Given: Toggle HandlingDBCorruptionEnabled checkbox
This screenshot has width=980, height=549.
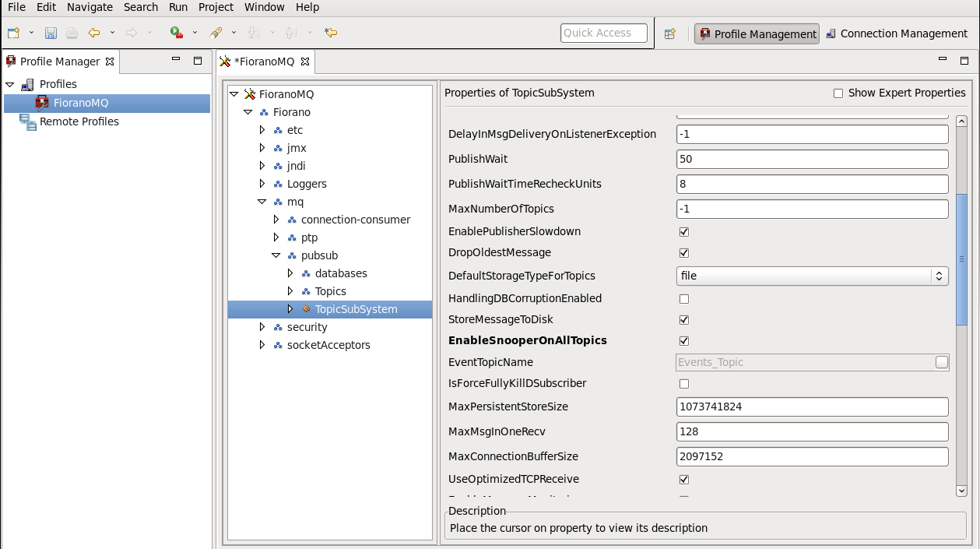Looking at the screenshot, I should (x=684, y=299).
